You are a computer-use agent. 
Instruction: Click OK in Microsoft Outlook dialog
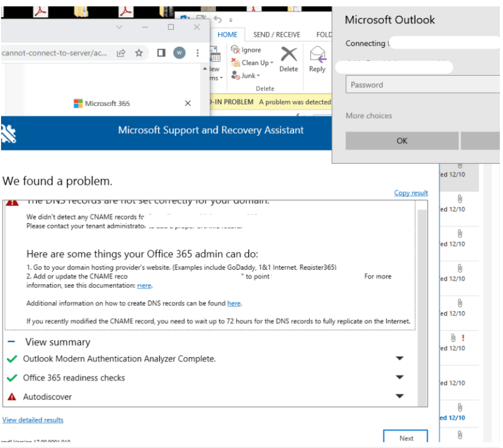pyautogui.click(x=402, y=141)
